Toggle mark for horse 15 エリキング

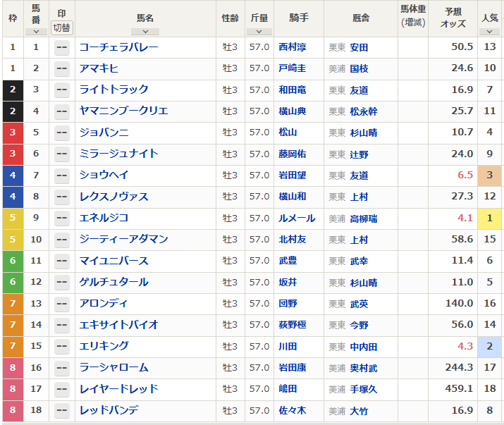62,347
